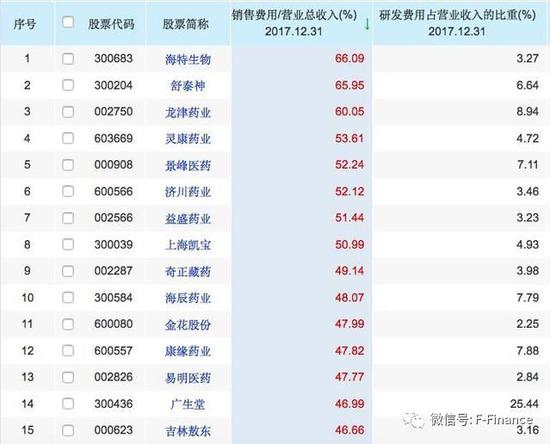This screenshot has height=444, width=550.
Task: Check the box for stock 300683
Action: [x=68, y=59]
